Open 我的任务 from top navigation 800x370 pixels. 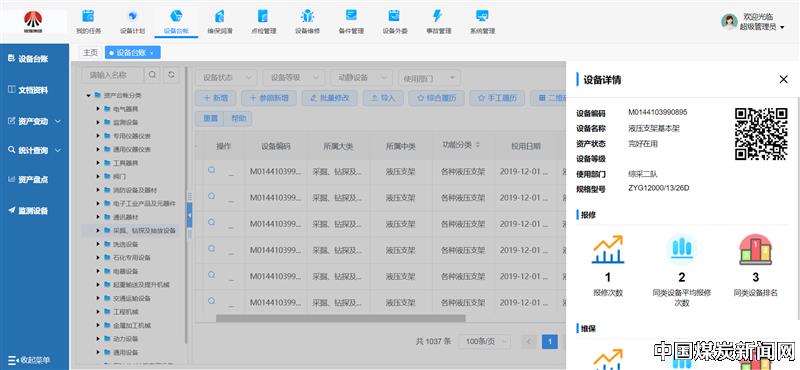(x=88, y=22)
